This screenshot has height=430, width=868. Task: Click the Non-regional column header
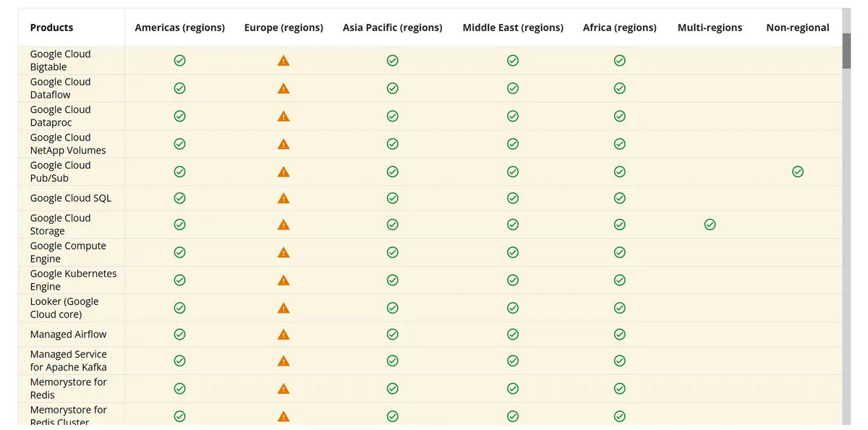tap(798, 28)
